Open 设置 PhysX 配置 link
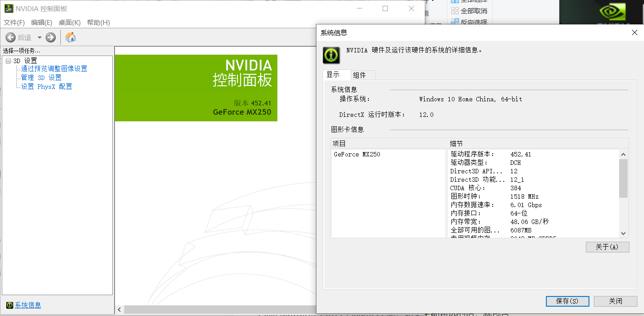This screenshot has width=644, height=316. [47, 87]
